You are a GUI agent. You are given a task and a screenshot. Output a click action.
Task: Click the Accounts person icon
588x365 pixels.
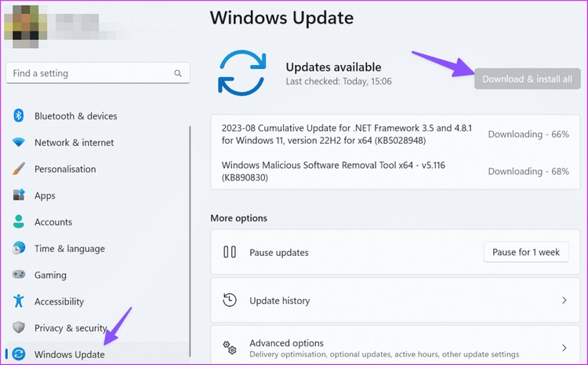click(x=18, y=221)
